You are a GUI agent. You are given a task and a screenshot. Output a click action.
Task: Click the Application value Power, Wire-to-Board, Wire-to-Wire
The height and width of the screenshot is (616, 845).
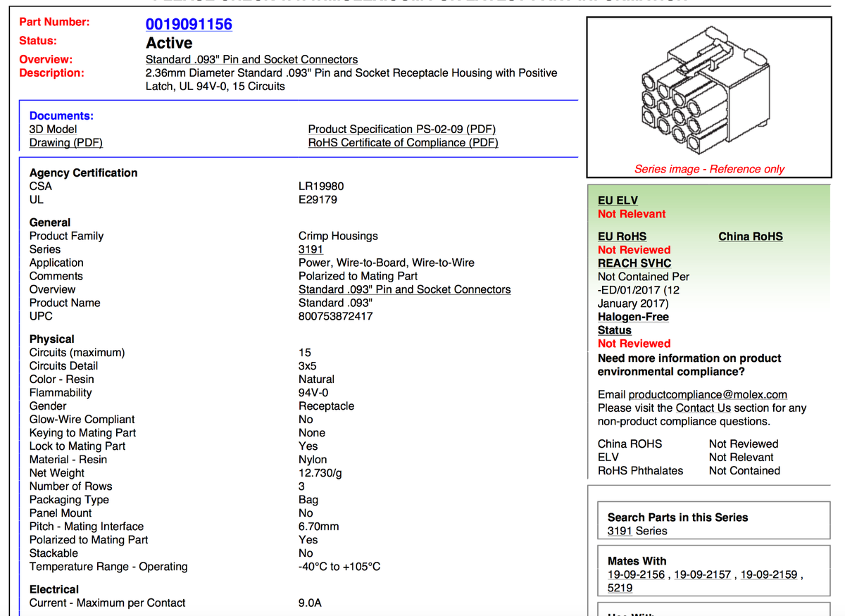click(x=387, y=263)
